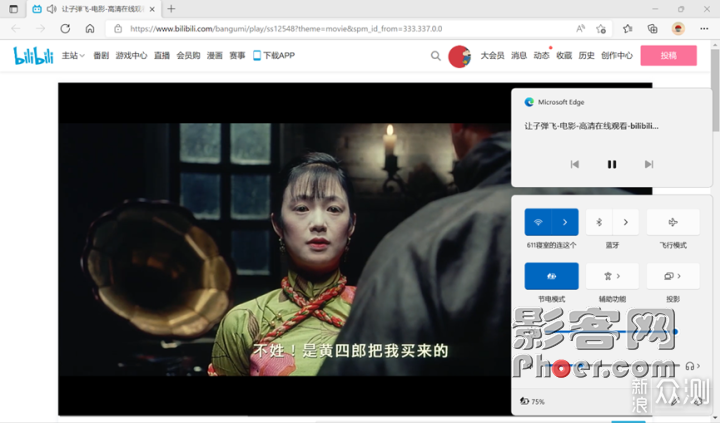Open the bilibili user avatar
The image size is (720, 423).
pyautogui.click(x=460, y=56)
